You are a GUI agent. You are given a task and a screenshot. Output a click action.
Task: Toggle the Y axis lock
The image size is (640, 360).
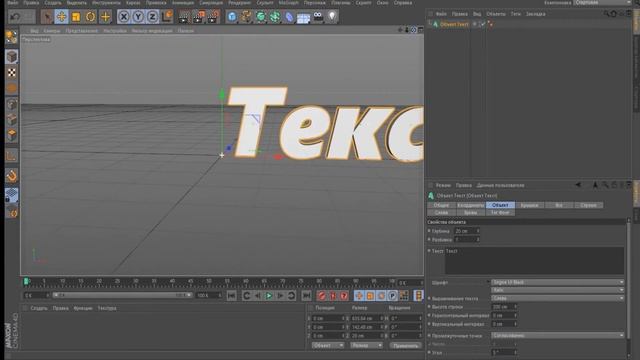click(x=138, y=17)
